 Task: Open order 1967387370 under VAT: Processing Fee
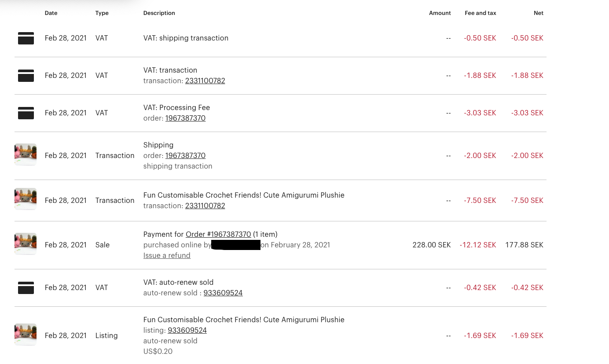click(185, 118)
